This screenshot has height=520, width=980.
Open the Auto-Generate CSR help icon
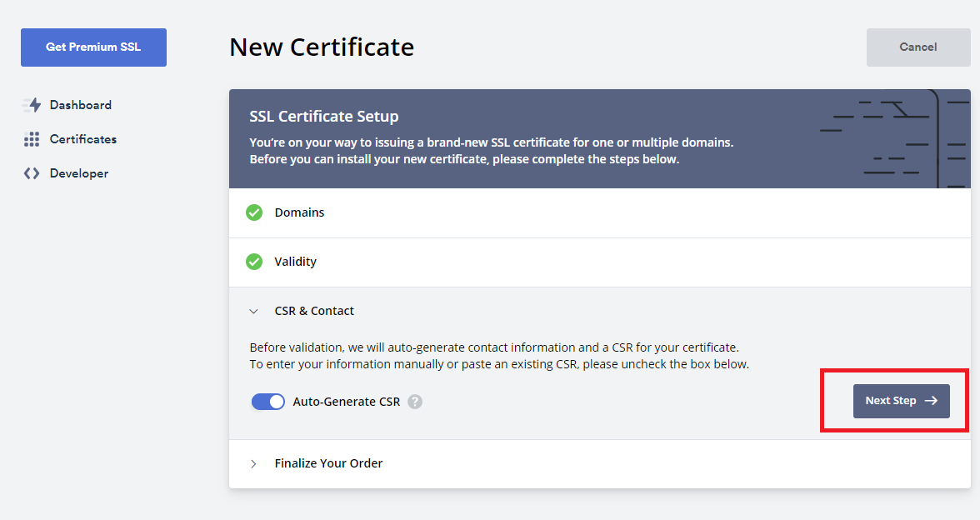(415, 402)
